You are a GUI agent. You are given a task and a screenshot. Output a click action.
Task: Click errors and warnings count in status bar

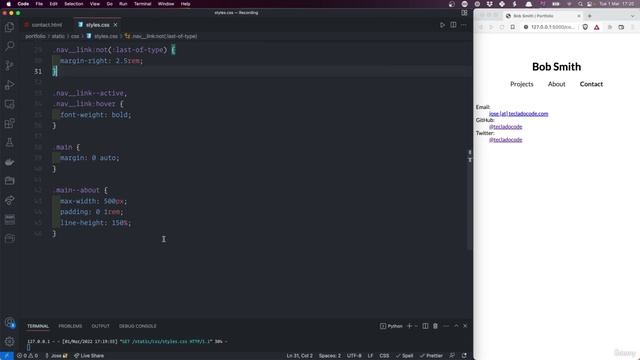[27, 356]
